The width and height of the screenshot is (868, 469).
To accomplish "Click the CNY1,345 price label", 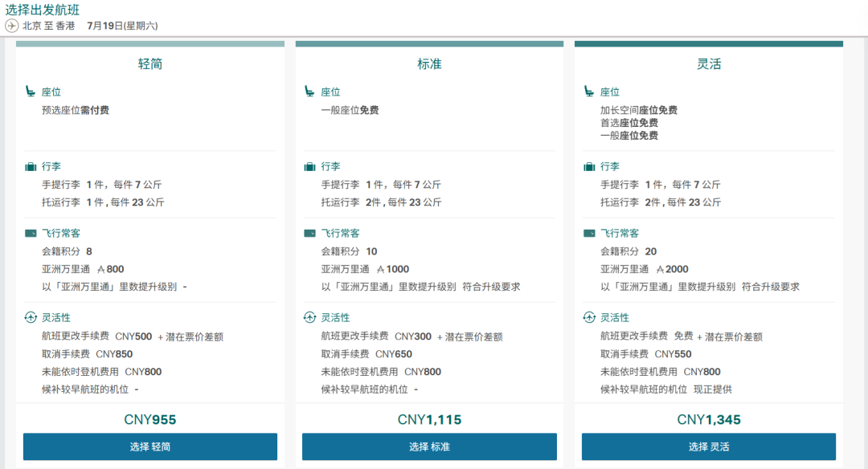I will [x=707, y=418].
